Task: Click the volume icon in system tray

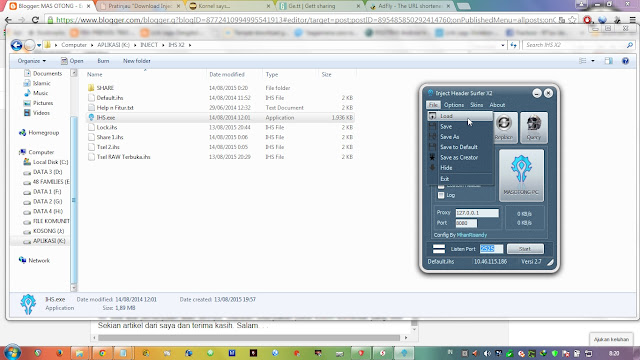Action: 487,353
